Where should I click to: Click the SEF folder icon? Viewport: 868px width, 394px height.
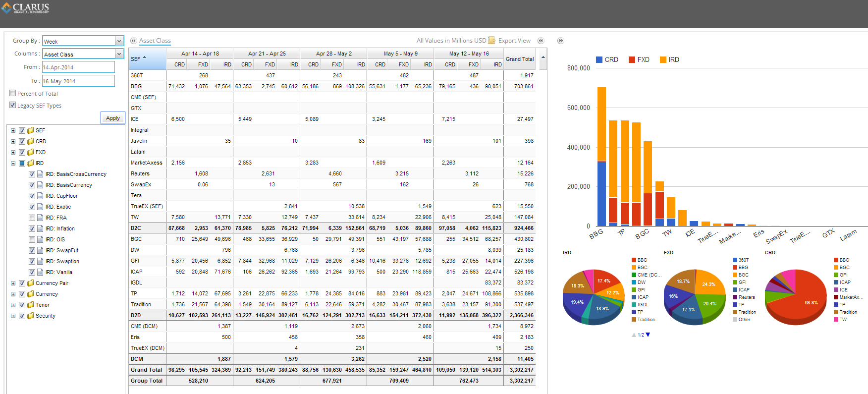(31, 130)
